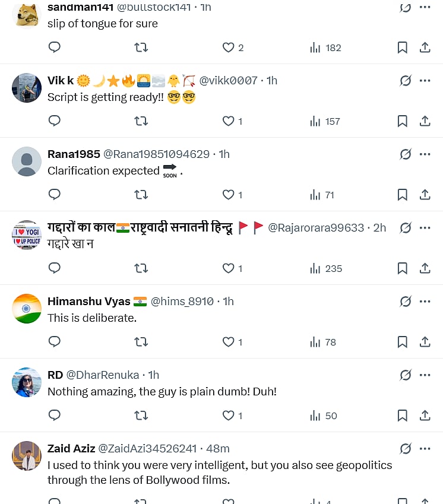Like Himanshu Vyas's reply

point(229,342)
